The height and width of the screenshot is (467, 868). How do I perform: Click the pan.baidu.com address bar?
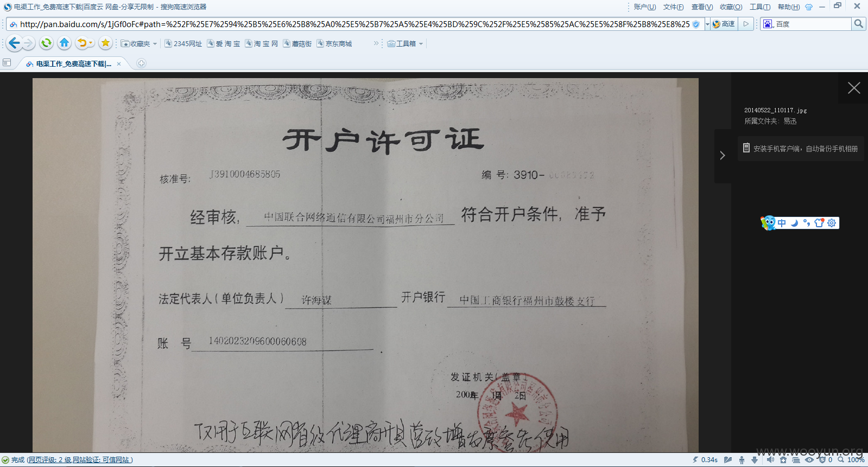pyautogui.click(x=354, y=24)
